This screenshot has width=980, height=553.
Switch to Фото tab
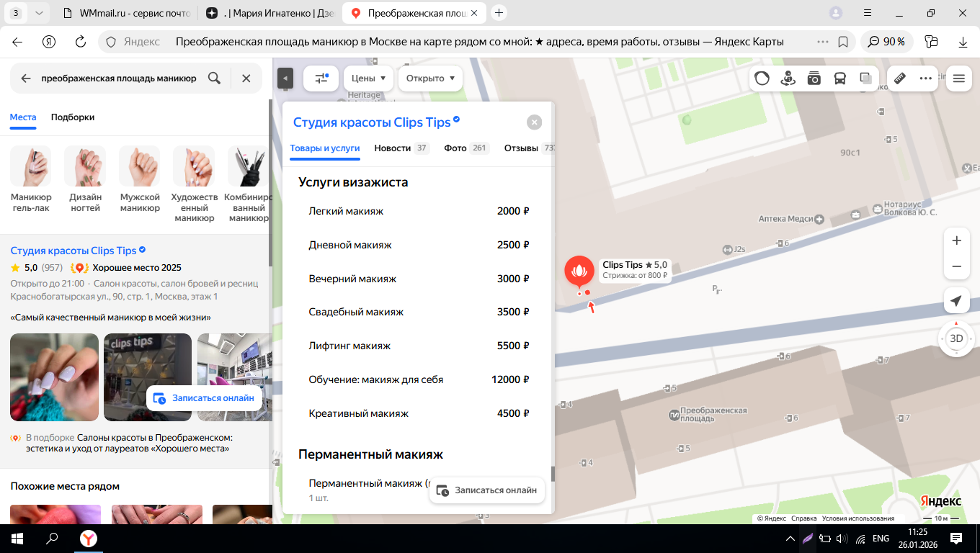466,148
